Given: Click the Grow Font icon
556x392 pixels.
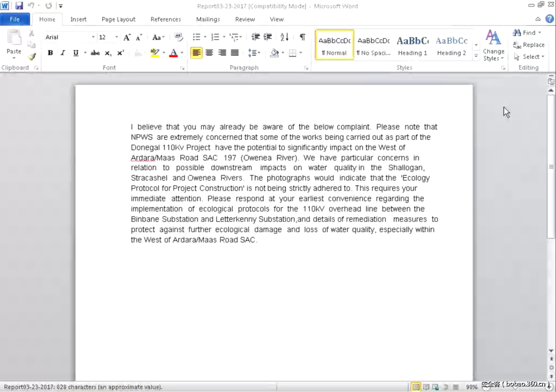Looking at the screenshot, I should click(x=127, y=37).
